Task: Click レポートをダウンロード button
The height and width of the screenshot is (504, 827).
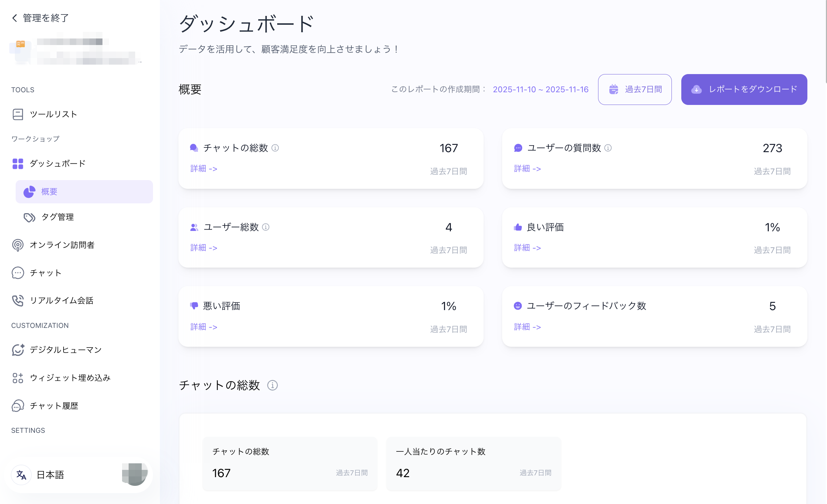Action: coord(743,89)
